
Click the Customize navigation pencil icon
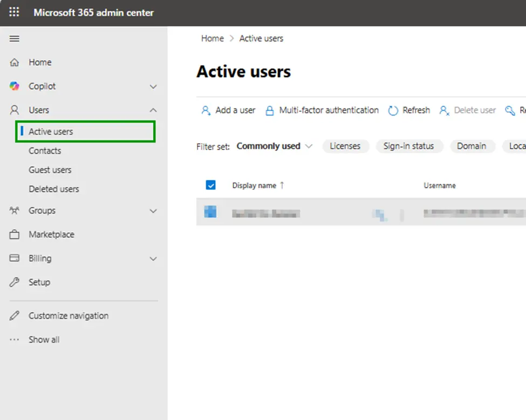(14, 315)
